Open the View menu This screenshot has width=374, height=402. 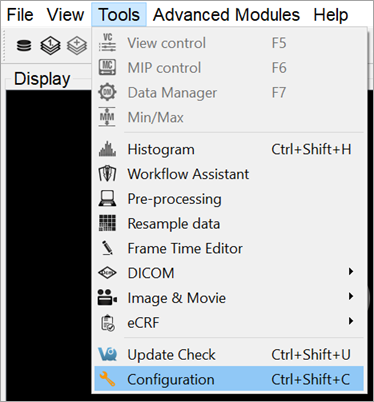65,15
